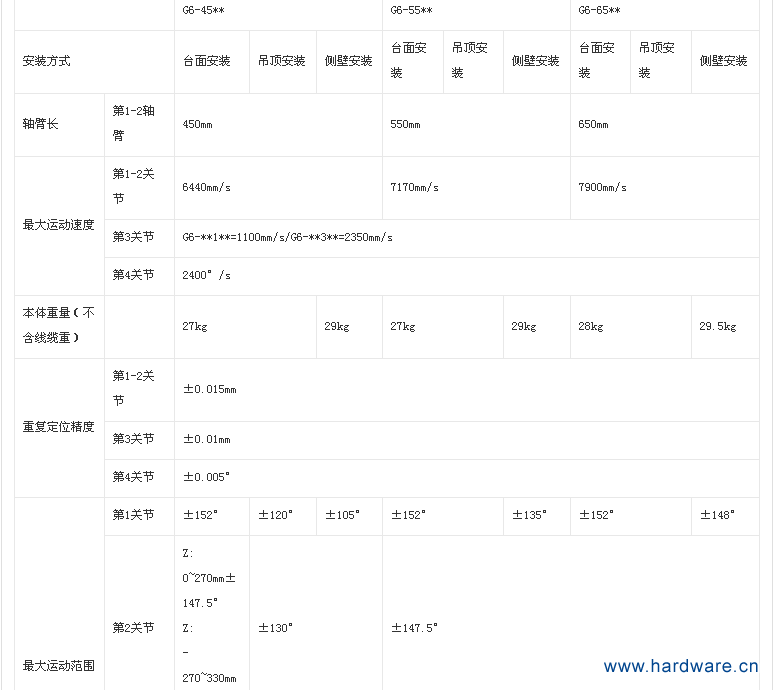The width and height of the screenshot is (774, 690).
Task: Click the 7170mm/s speed cell
Action: pyautogui.click(x=414, y=187)
